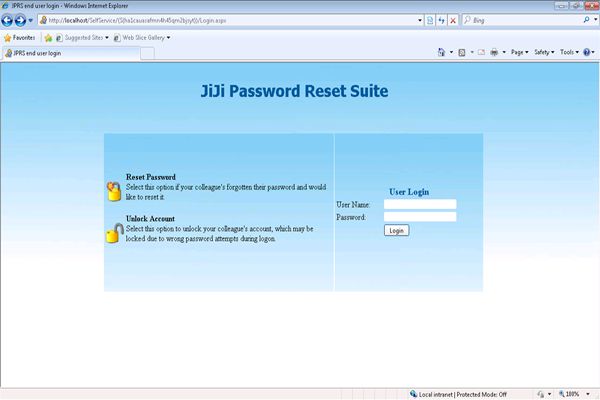
Task: Go forward using the Forward arrow button
Action: [20, 20]
